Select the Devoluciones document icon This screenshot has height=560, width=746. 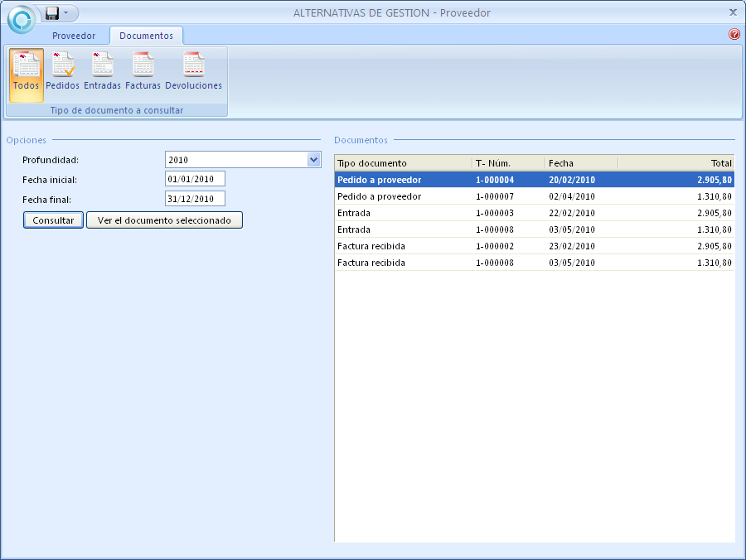pyautogui.click(x=193, y=72)
